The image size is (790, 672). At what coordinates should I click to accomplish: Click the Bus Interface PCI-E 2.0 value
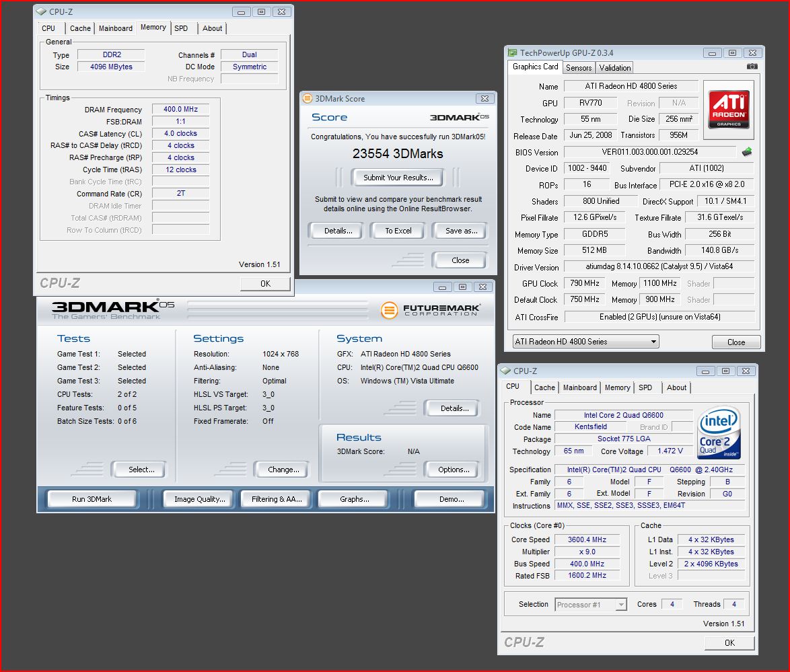pyautogui.click(x=707, y=184)
